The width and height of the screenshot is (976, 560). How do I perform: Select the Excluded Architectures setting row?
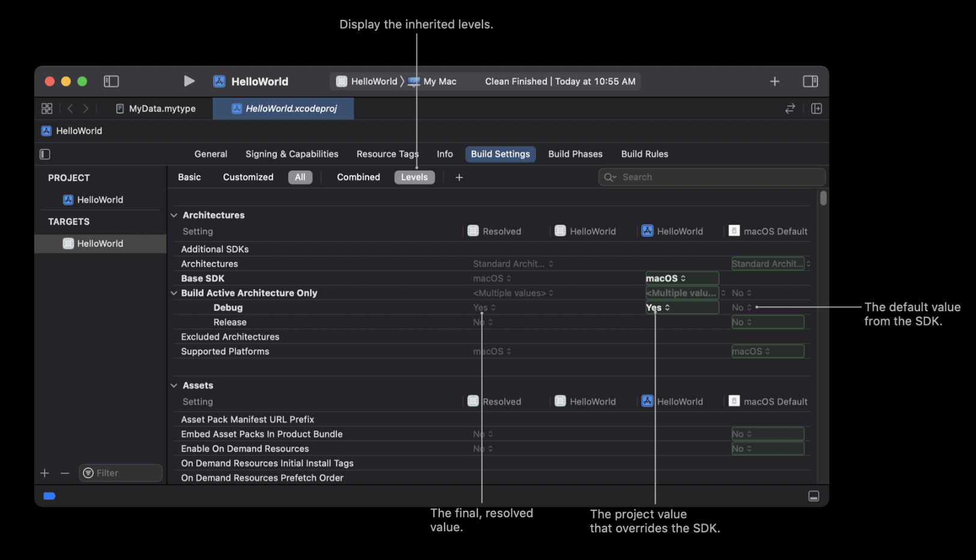pyautogui.click(x=493, y=336)
